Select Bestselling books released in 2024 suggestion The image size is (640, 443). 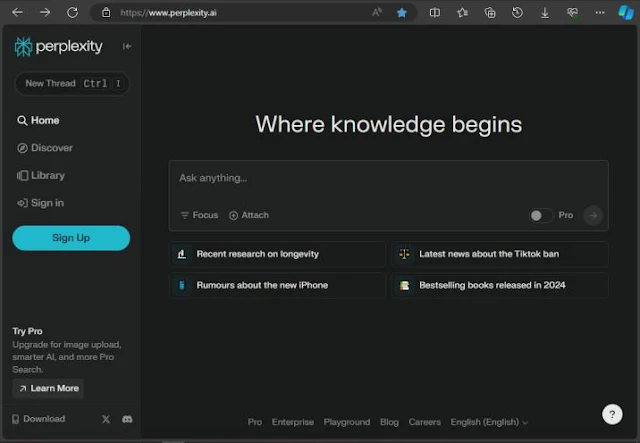click(x=500, y=285)
